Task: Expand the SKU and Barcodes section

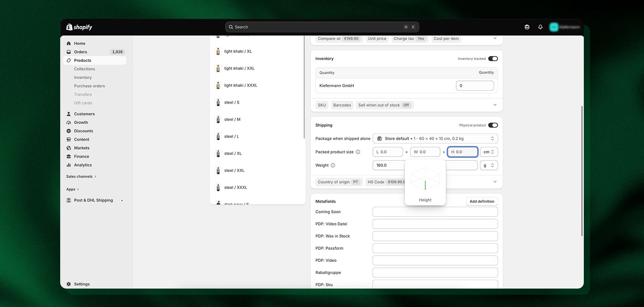Action: pos(495,105)
